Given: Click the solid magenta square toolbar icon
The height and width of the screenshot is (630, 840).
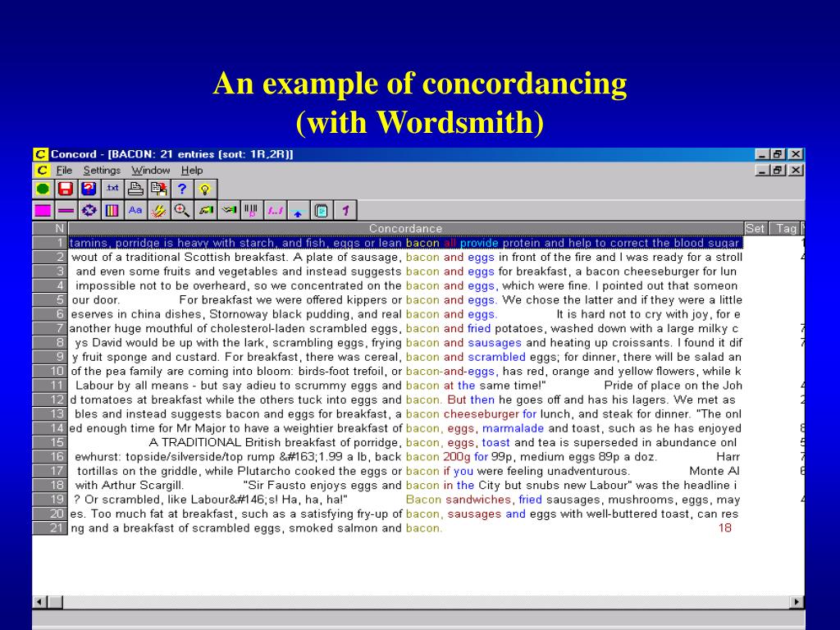Looking at the screenshot, I should [x=43, y=211].
